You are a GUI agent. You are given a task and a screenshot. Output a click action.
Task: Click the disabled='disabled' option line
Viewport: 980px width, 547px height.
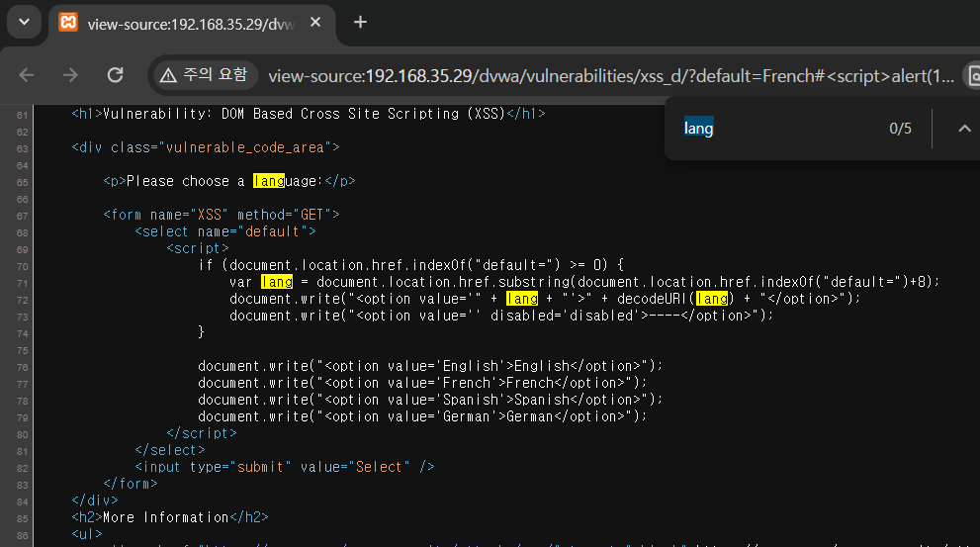(x=501, y=316)
